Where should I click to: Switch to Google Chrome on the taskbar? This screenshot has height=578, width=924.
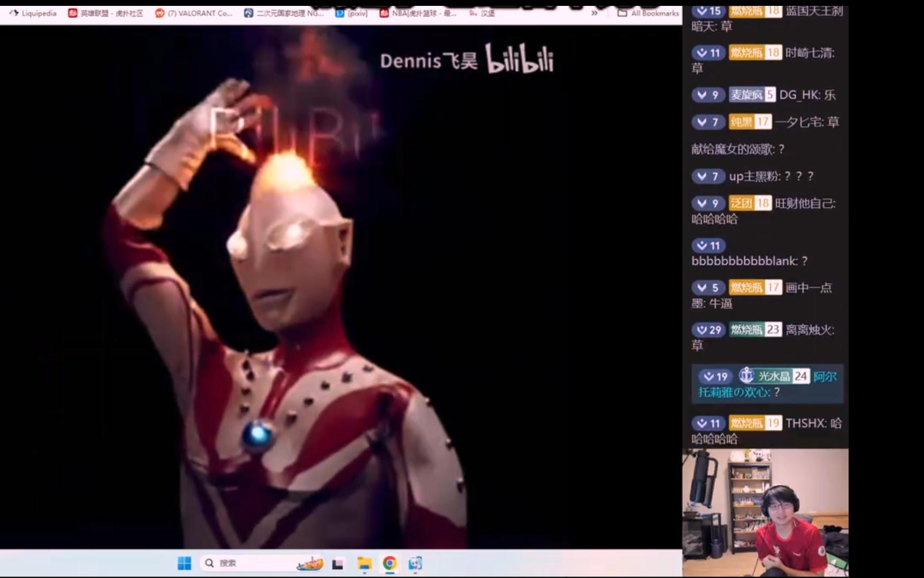[x=390, y=563]
